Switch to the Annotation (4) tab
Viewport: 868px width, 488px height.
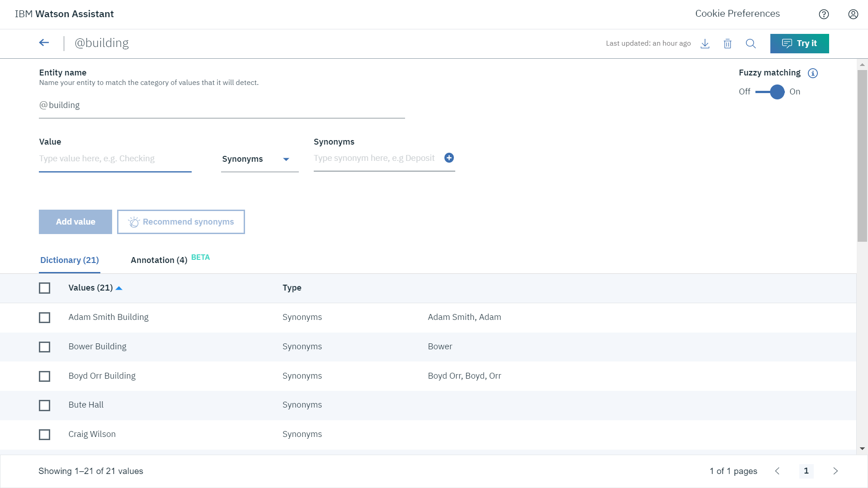[159, 260]
